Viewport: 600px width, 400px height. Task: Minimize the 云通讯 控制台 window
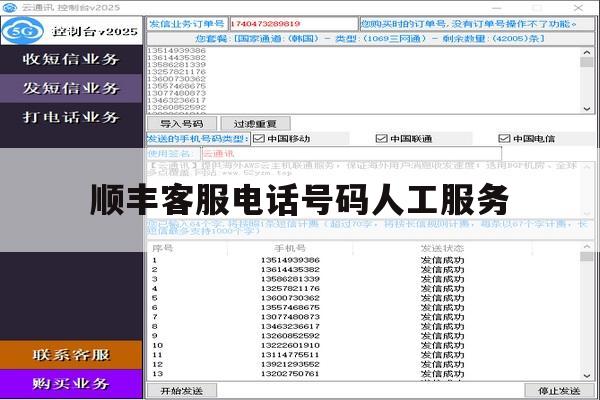tap(497, 8)
